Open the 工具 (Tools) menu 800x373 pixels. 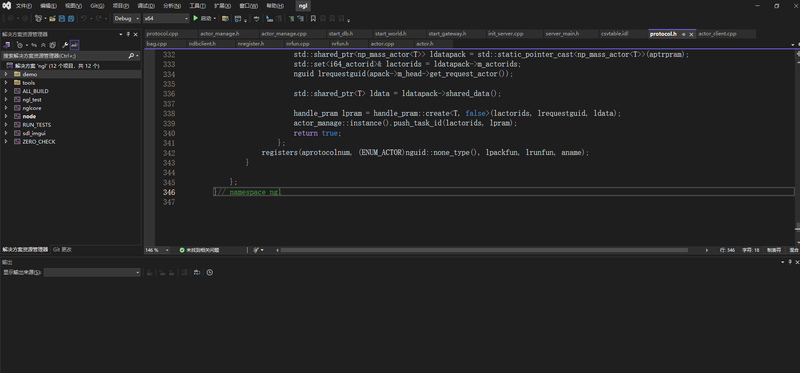[197, 6]
